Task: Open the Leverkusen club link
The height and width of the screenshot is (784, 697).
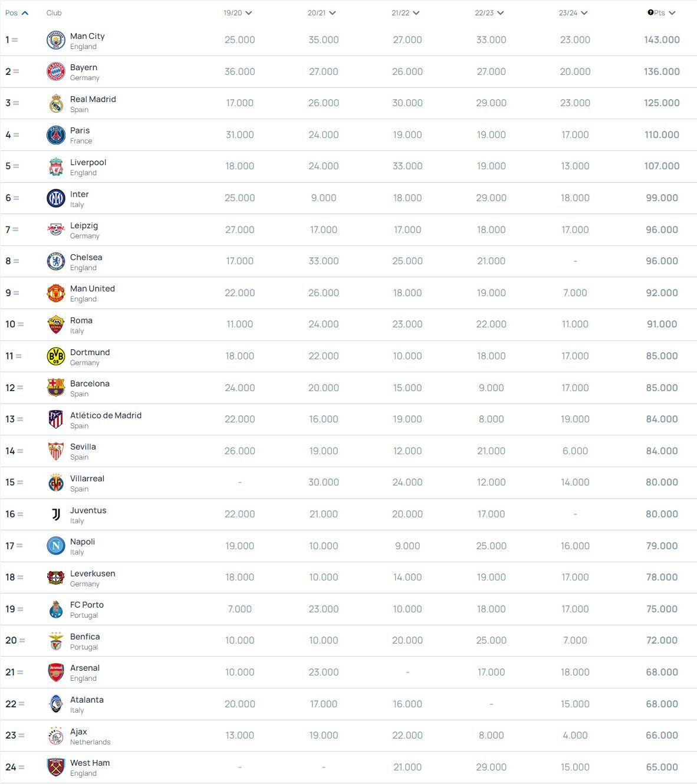Action: [x=93, y=573]
